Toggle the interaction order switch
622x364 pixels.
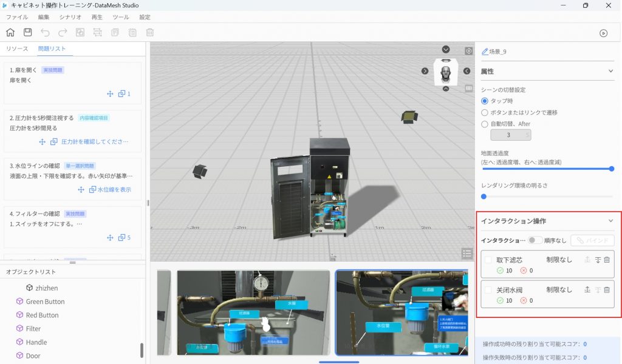(535, 240)
